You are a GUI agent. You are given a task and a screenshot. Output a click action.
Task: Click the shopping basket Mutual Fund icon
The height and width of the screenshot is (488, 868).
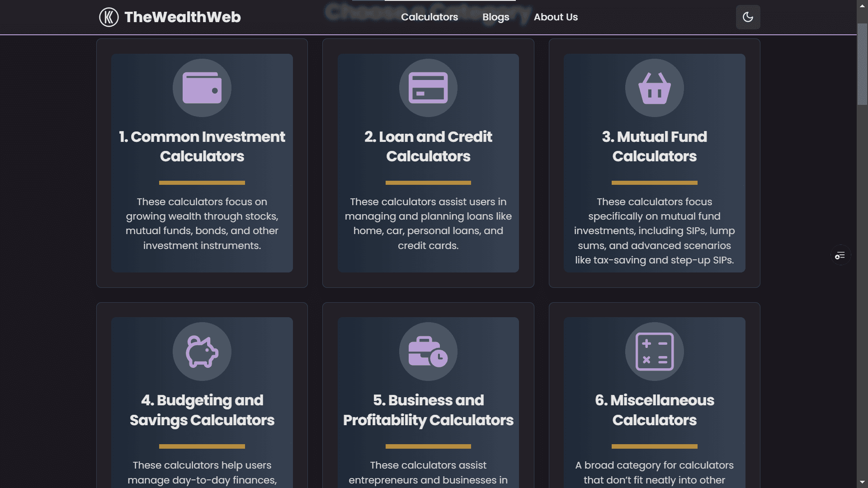654,88
